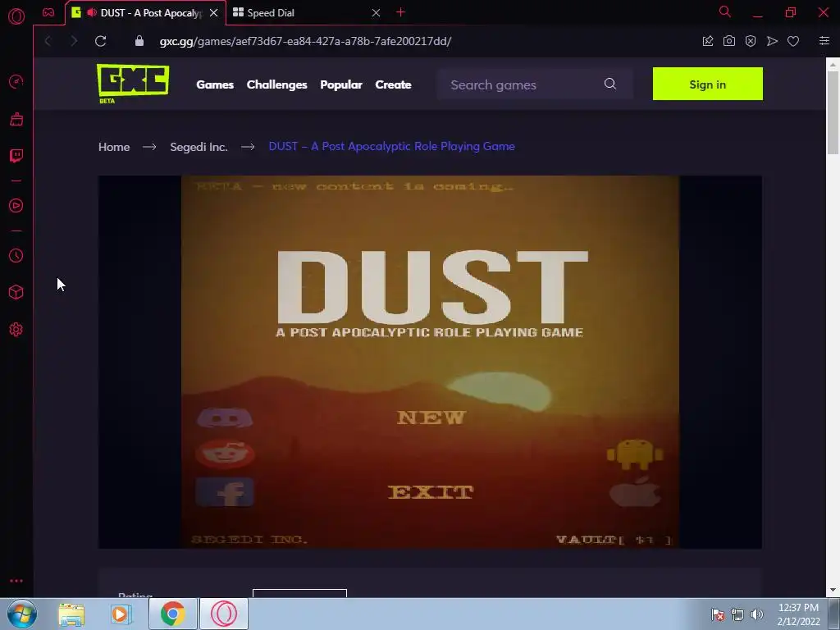Open GX Control speedometer icon in sidebar

[16, 81]
